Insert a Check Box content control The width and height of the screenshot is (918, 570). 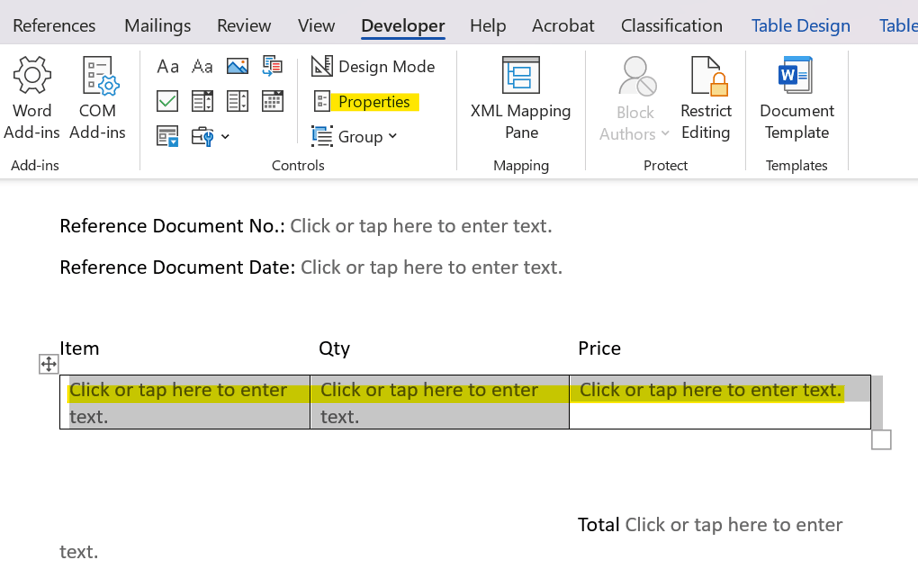click(x=167, y=101)
